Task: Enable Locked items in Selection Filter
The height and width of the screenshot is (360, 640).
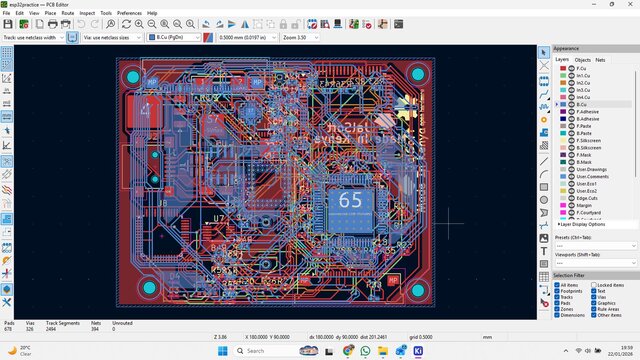Action: tap(594, 285)
